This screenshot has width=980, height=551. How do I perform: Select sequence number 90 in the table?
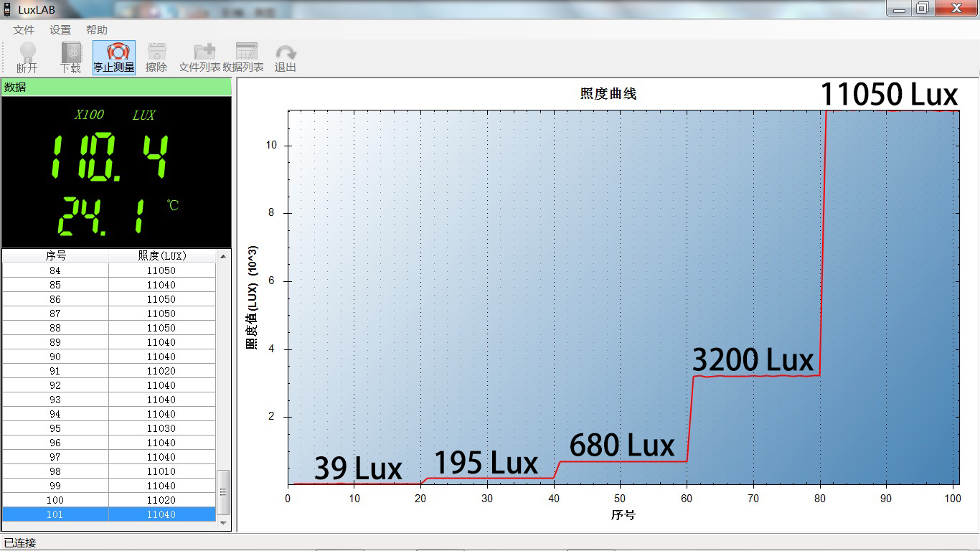pyautogui.click(x=55, y=357)
